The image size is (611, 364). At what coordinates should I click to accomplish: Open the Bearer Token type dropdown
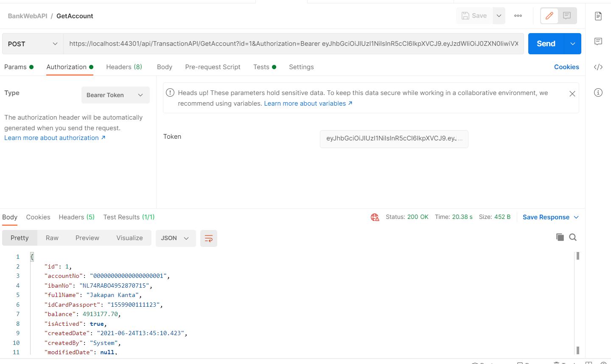[x=115, y=95]
